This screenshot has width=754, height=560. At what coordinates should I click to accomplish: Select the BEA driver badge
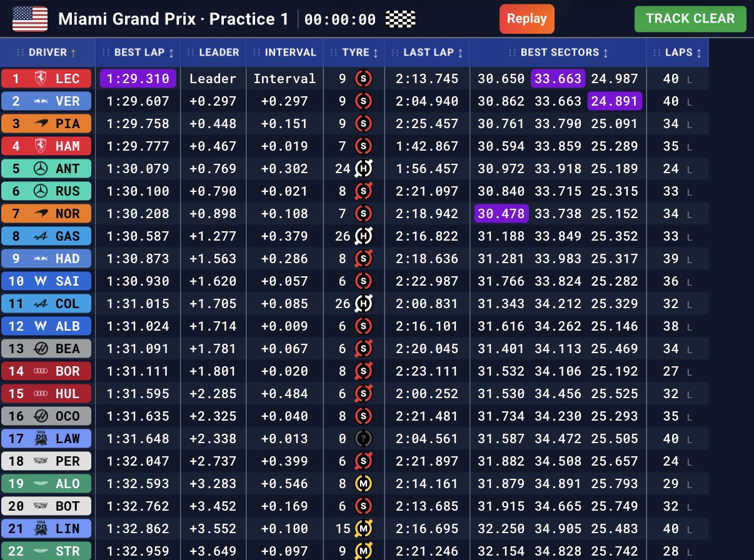tap(46, 349)
